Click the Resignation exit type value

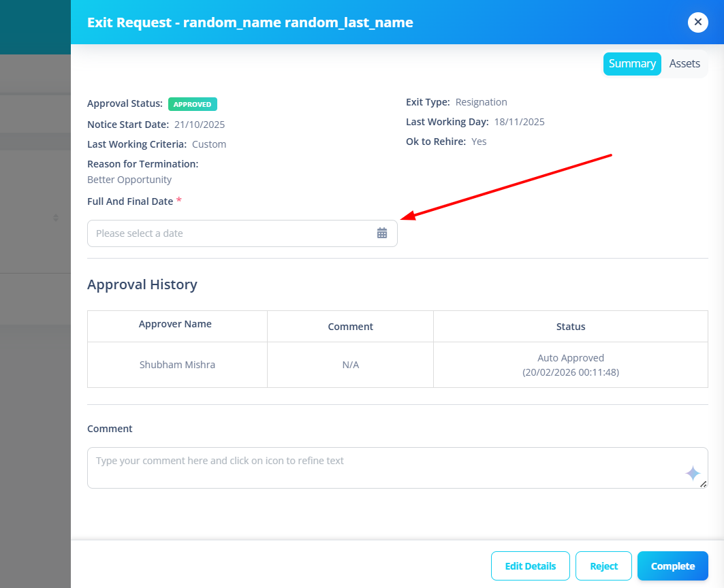click(x=481, y=102)
